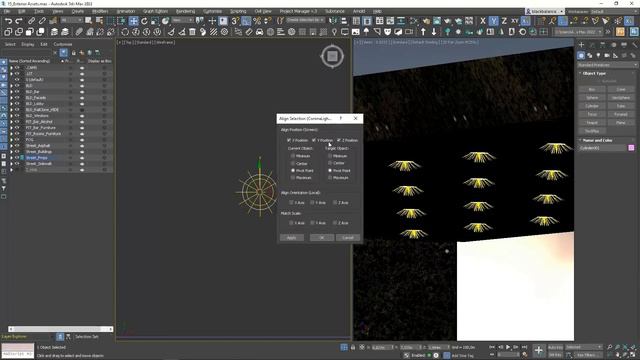Select Current Object Minimum radio button
This screenshot has height=360, width=640.
tap(293, 156)
